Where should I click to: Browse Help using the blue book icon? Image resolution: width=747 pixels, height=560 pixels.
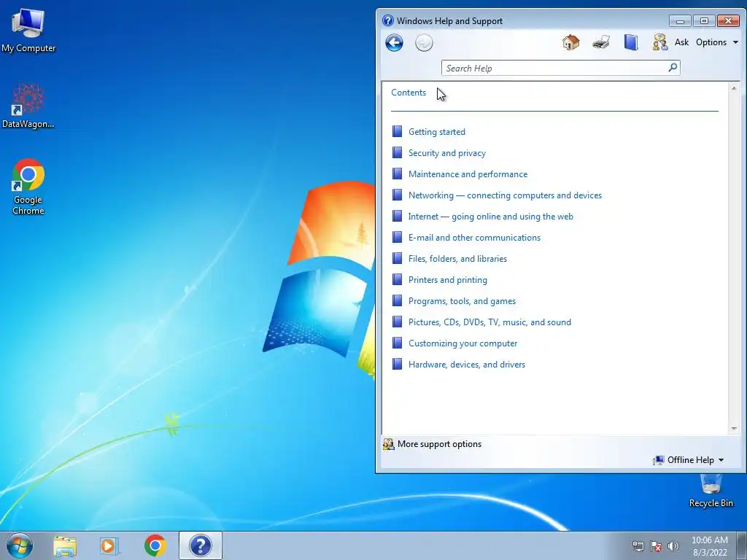631,42
